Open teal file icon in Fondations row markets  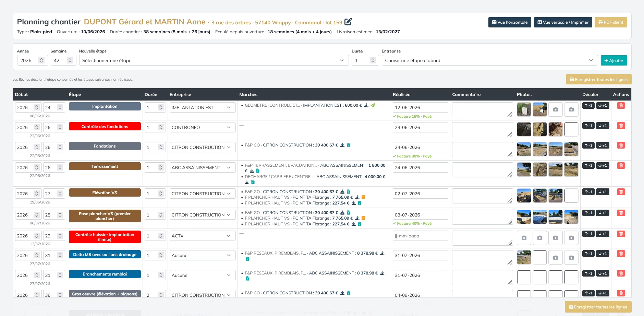(x=348, y=145)
